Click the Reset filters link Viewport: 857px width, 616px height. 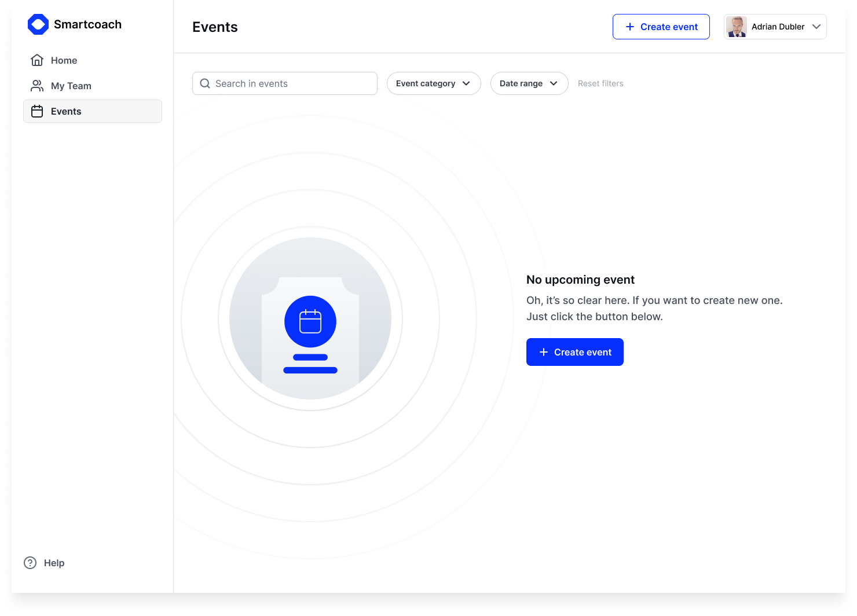tap(600, 83)
